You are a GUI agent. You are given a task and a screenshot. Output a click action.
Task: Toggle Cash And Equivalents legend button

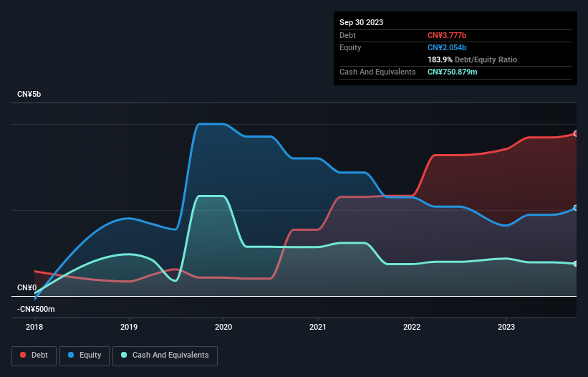(x=165, y=355)
